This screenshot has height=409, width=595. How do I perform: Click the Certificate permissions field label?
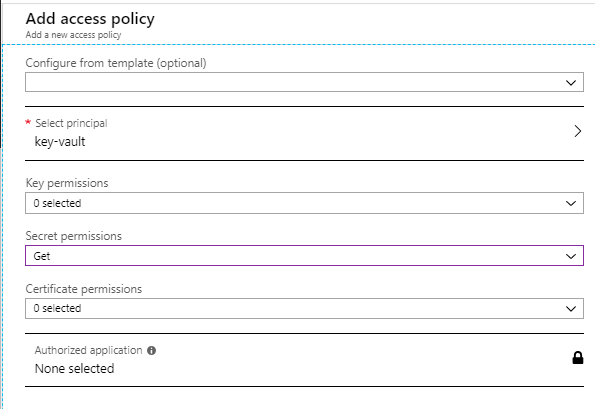coord(84,289)
